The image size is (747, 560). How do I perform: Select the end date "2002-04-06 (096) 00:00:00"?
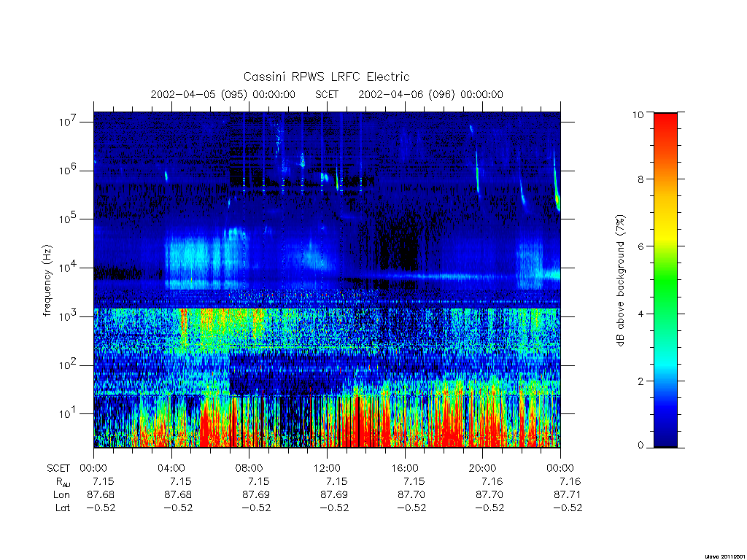(430, 94)
